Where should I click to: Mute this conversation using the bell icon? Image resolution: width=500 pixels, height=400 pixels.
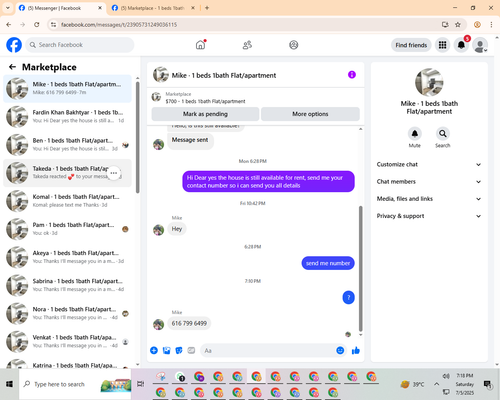point(415,134)
